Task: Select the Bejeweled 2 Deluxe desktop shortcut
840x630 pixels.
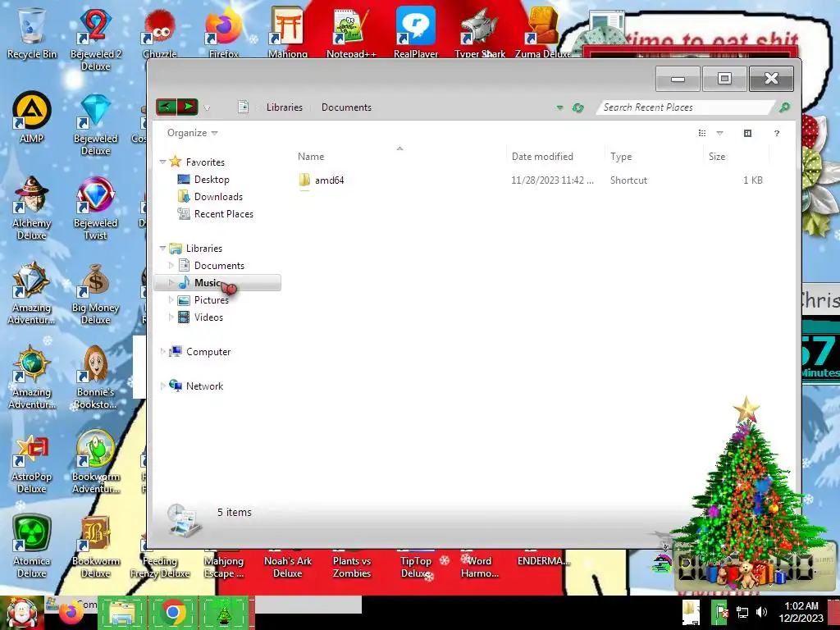Action: tap(95, 39)
